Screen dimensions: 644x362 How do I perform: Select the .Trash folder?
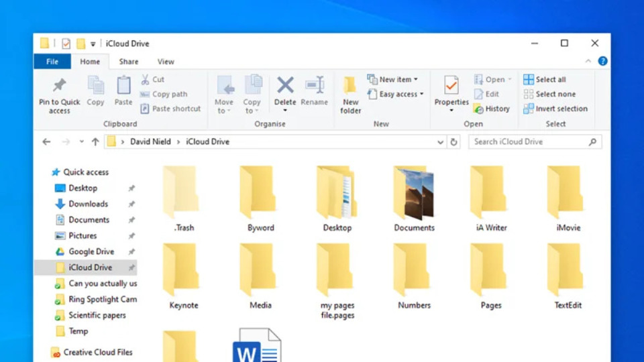pyautogui.click(x=182, y=198)
